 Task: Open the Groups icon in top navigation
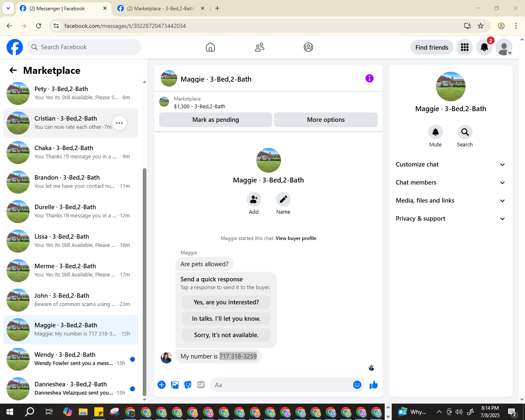click(x=308, y=47)
